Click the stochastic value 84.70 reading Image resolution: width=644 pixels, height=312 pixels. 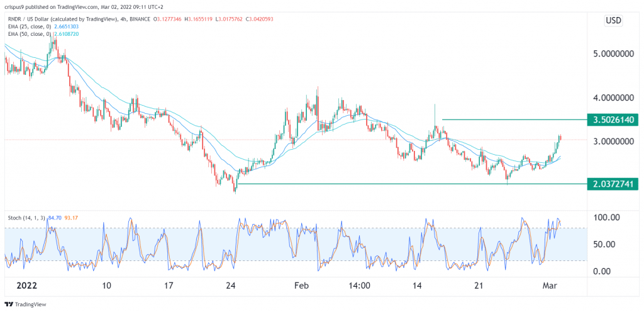55,218
